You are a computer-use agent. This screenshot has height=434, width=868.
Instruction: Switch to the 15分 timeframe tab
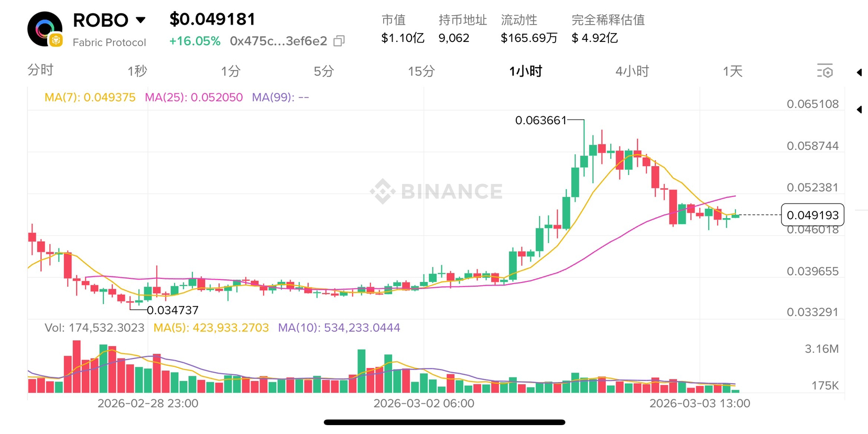pos(421,71)
